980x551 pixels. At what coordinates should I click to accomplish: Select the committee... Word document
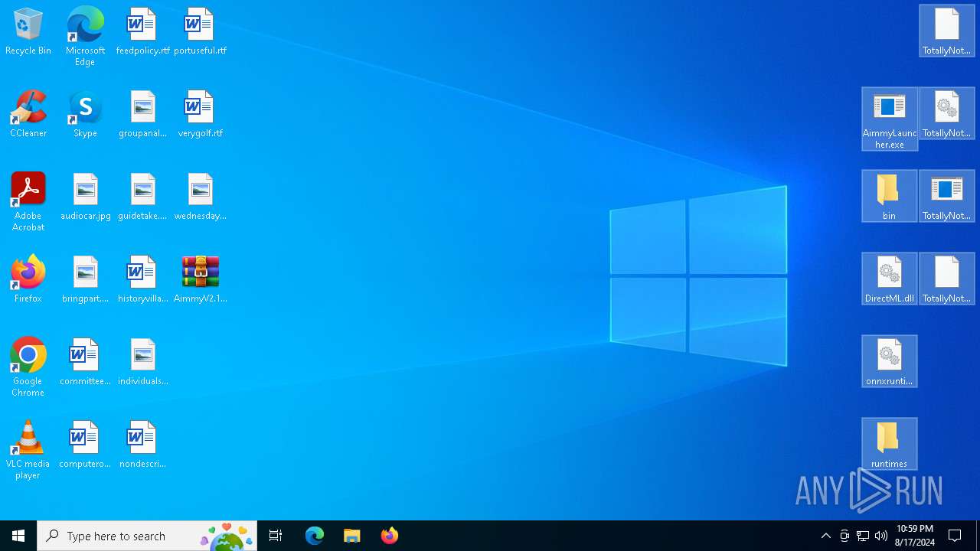click(x=85, y=363)
